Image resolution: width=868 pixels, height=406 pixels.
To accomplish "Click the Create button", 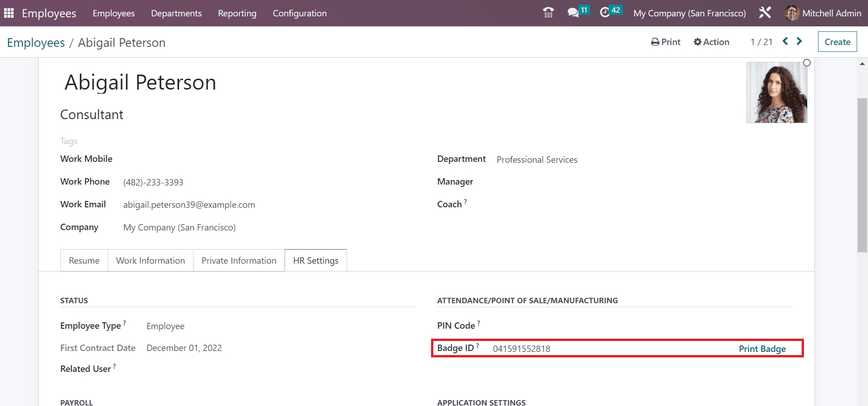I will [x=837, y=42].
